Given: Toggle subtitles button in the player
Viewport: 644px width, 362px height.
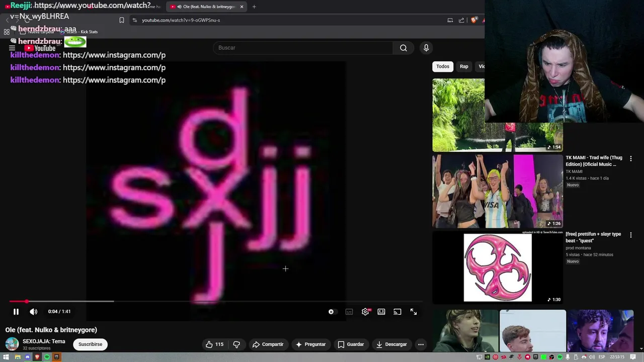Looking at the screenshot, I should (349, 312).
